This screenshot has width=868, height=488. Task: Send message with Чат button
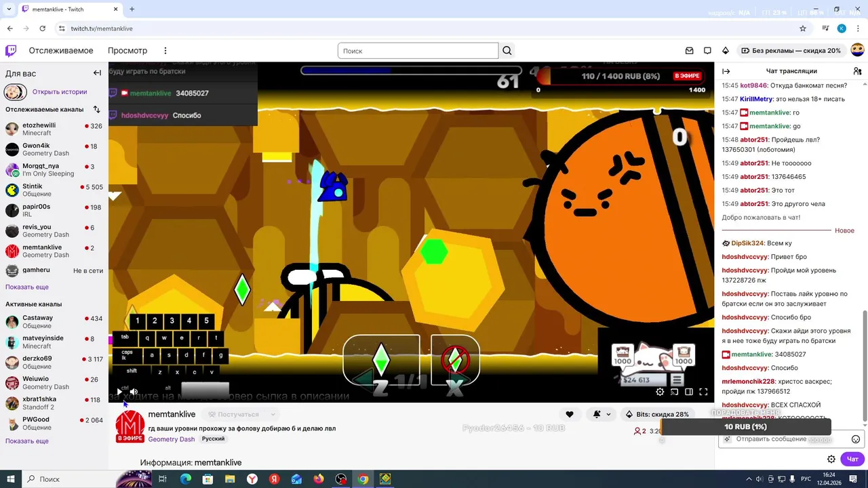tap(852, 459)
